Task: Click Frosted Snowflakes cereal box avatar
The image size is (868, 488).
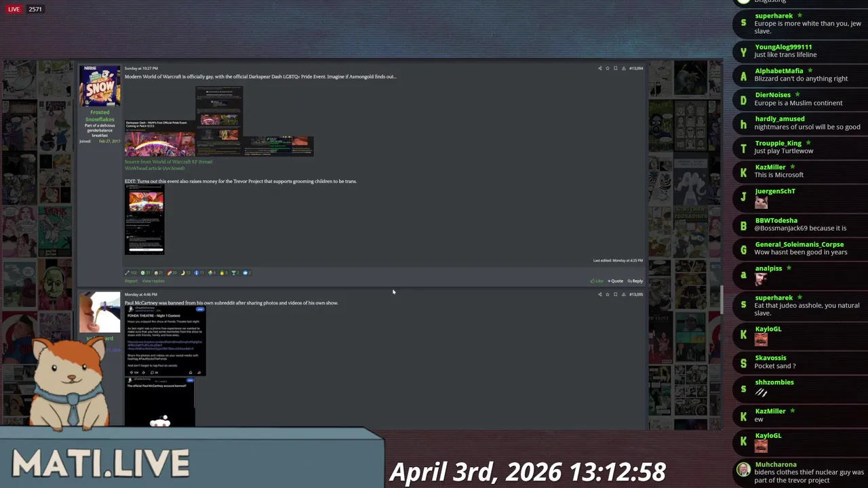Action: 100,86
